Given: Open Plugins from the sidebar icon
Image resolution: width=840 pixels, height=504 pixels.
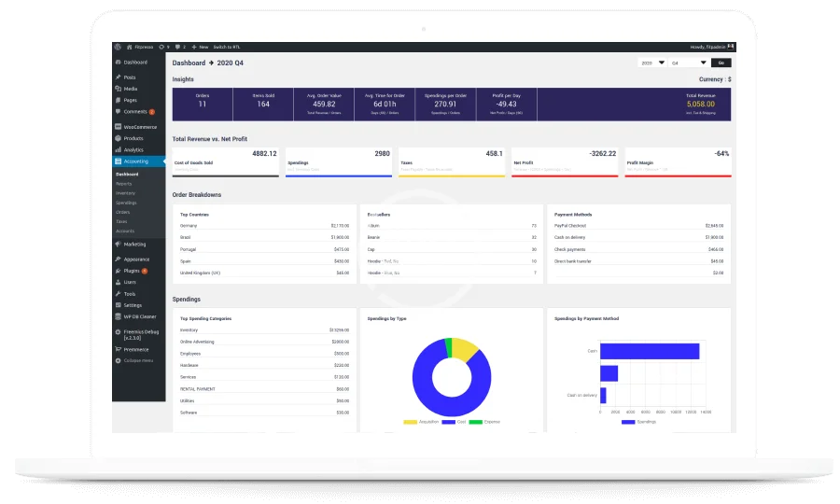Looking at the screenshot, I should (x=118, y=271).
